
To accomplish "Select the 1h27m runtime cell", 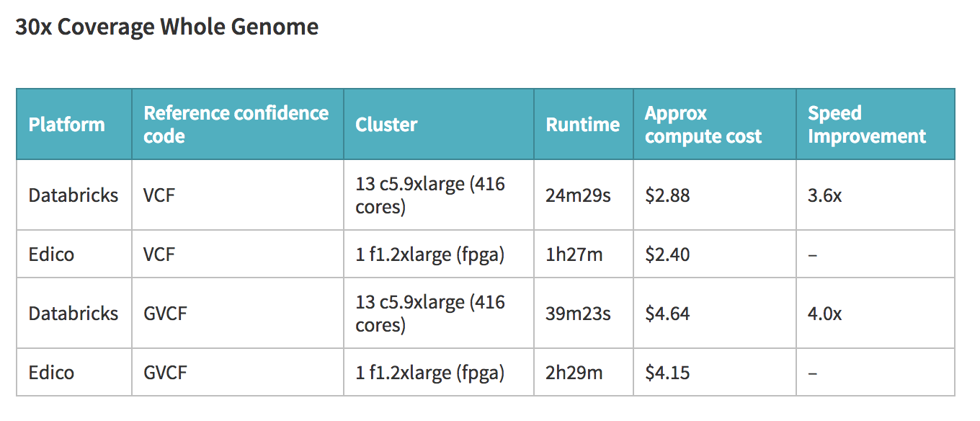I will click(x=573, y=254).
